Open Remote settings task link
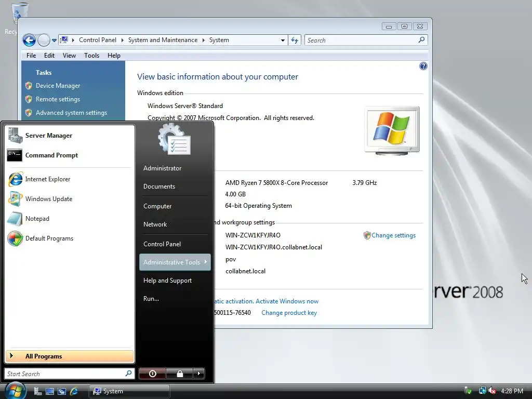532x399 pixels. pyautogui.click(x=58, y=99)
